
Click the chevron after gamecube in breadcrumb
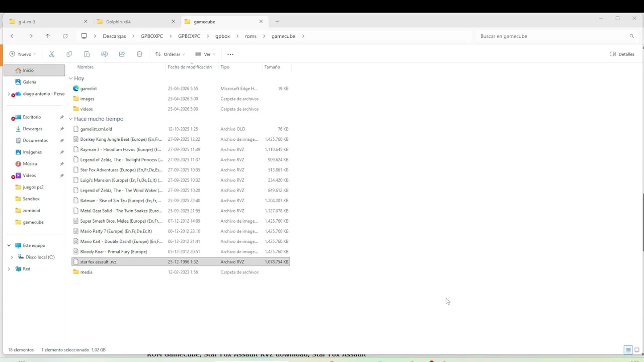pyautogui.click(x=303, y=36)
